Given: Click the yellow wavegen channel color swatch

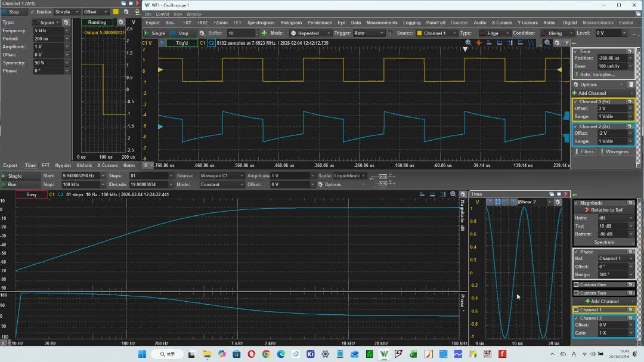Looking at the screenshot, I should [116, 12].
